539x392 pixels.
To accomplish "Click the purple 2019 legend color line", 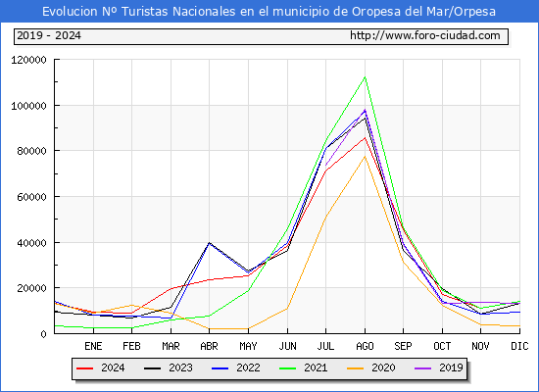I will 423,368.
